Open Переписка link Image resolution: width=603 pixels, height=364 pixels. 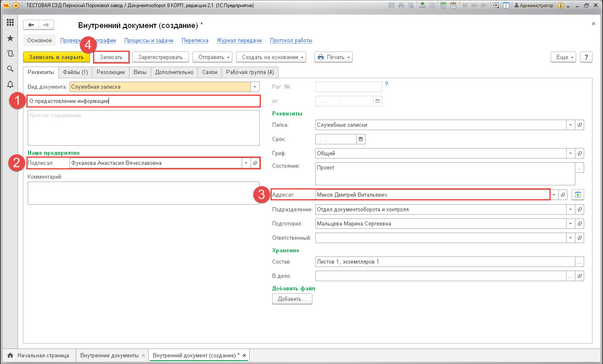tap(195, 40)
